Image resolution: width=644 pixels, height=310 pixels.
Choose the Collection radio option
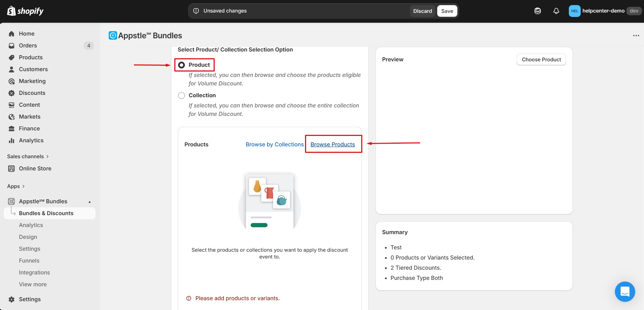click(181, 95)
